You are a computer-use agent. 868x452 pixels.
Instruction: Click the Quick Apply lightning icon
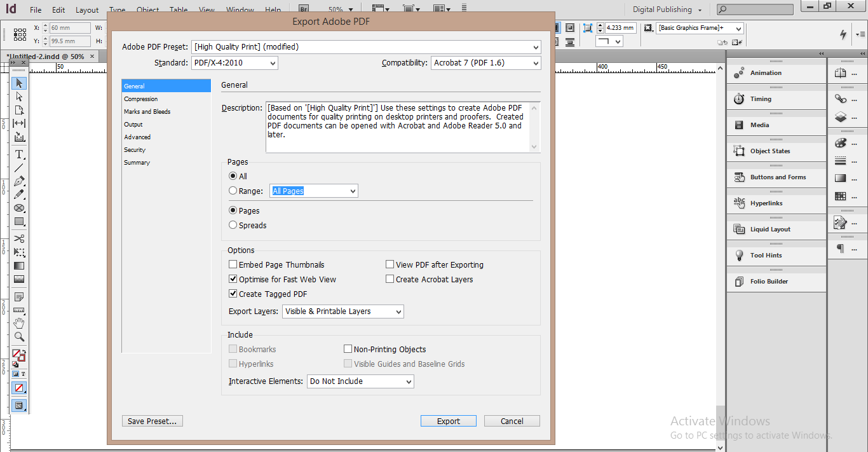click(x=844, y=34)
